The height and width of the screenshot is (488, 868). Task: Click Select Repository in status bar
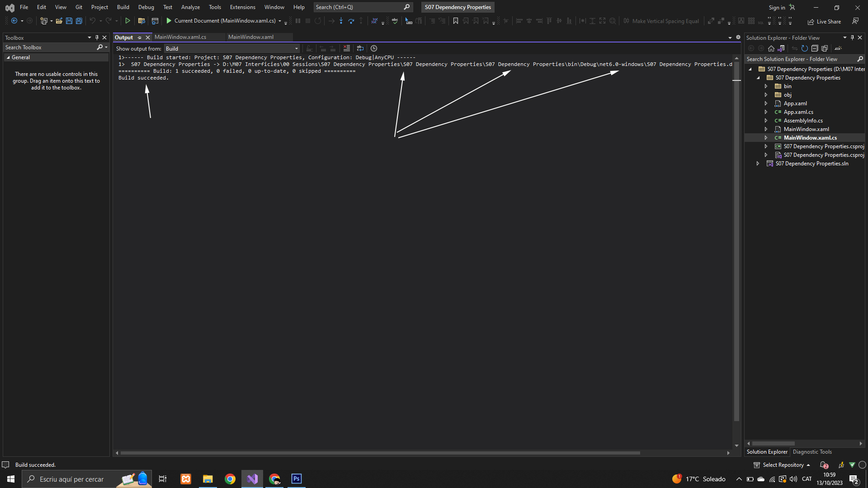click(783, 465)
